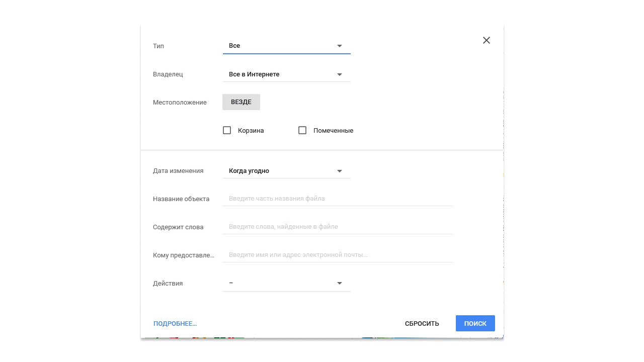Open the "ПОДРОБНЕЕ…" link
Screen dimensions: 644x362
(175, 323)
